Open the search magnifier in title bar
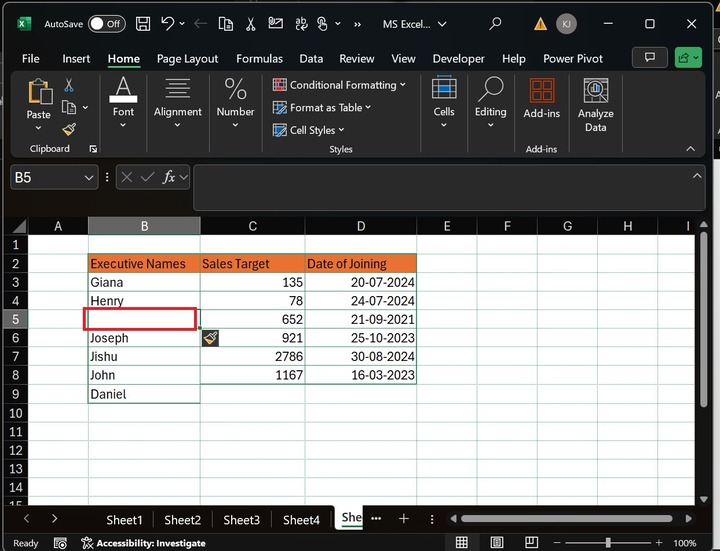The width and height of the screenshot is (720, 551). pyautogui.click(x=495, y=23)
